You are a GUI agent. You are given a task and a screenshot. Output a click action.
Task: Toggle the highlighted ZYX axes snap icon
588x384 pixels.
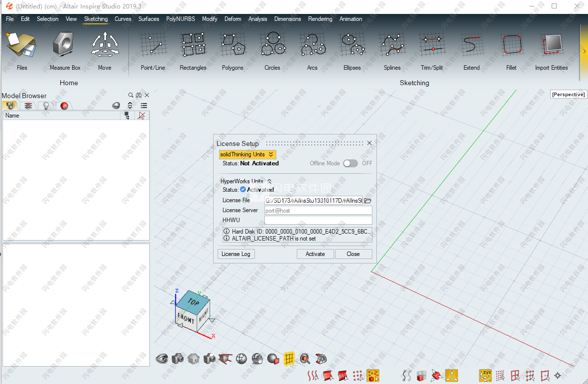[x=485, y=376]
